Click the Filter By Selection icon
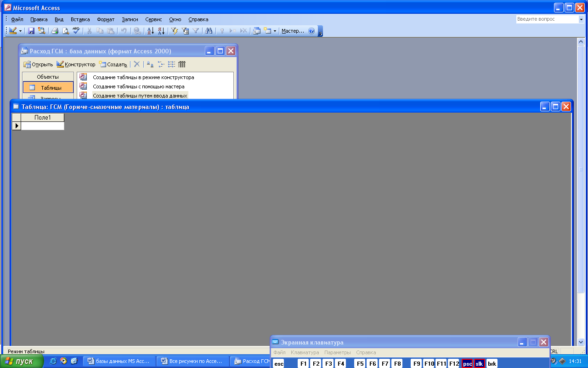 (x=175, y=31)
